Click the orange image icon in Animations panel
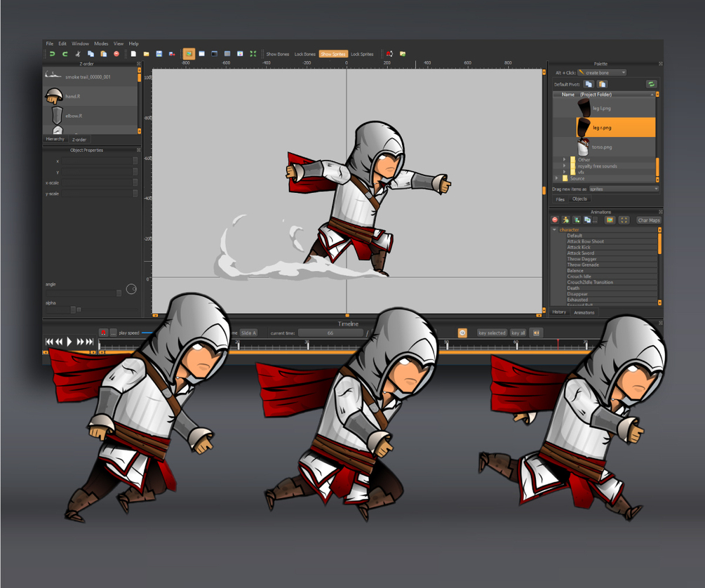The width and height of the screenshot is (705, 588). pyautogui.click(x=610, y=220)
